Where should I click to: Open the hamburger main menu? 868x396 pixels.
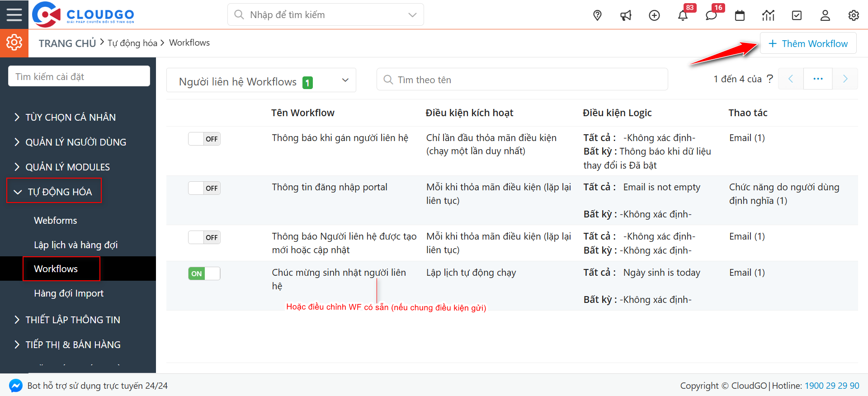[14, 14]
